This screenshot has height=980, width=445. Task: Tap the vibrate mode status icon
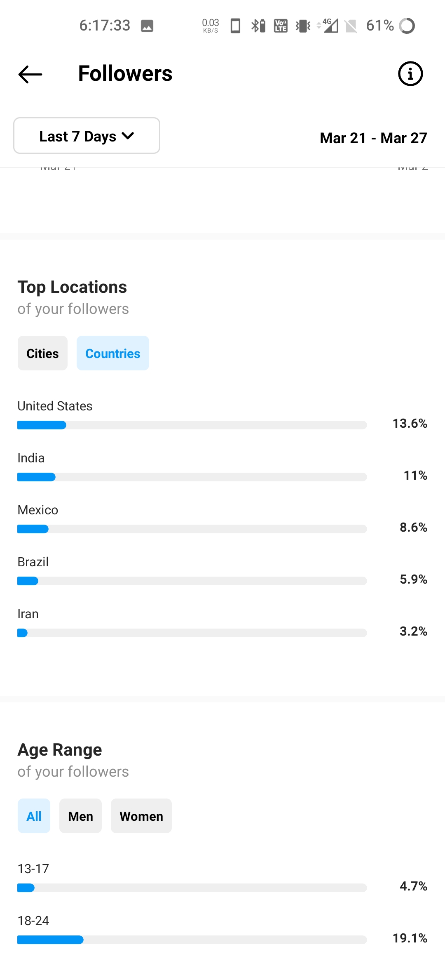point(303,26)
